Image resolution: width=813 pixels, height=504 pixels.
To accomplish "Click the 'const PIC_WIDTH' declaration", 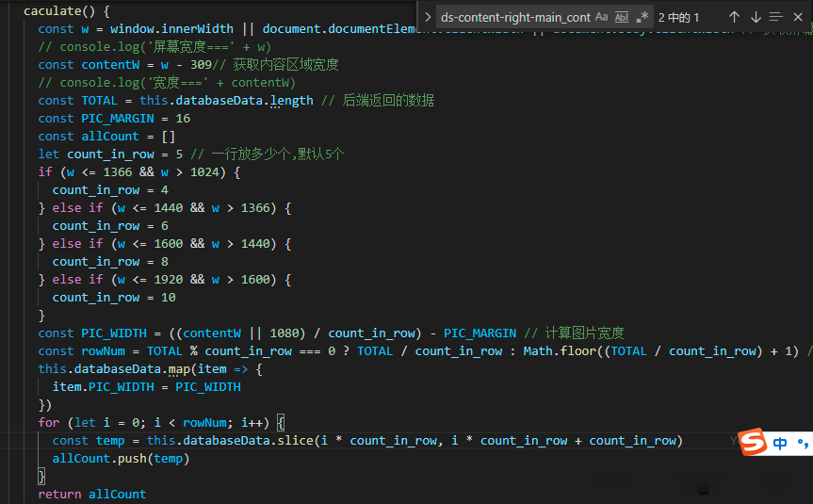I will coord(92,333).
